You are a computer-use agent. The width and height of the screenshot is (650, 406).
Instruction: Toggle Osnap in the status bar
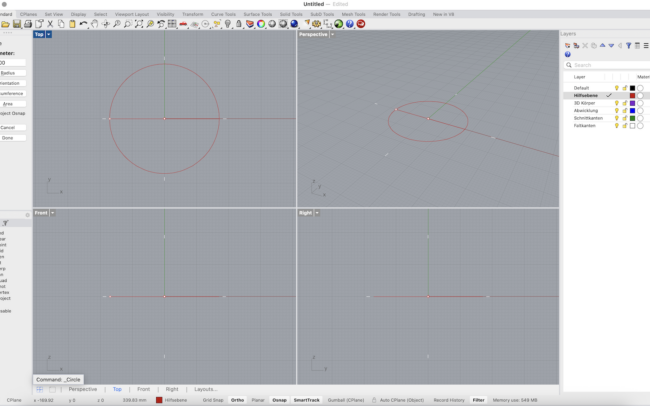(279, 400)
